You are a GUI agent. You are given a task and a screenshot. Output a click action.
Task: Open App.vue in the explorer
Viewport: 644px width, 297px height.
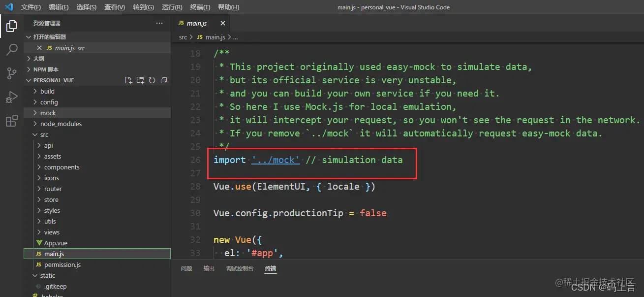coord(97,243)
